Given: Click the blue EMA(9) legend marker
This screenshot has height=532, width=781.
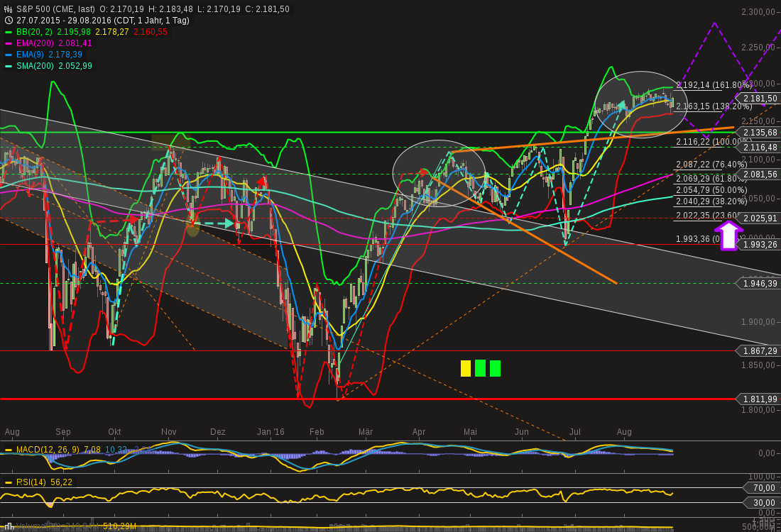Looking at the screenshot, I should (9, 55).
